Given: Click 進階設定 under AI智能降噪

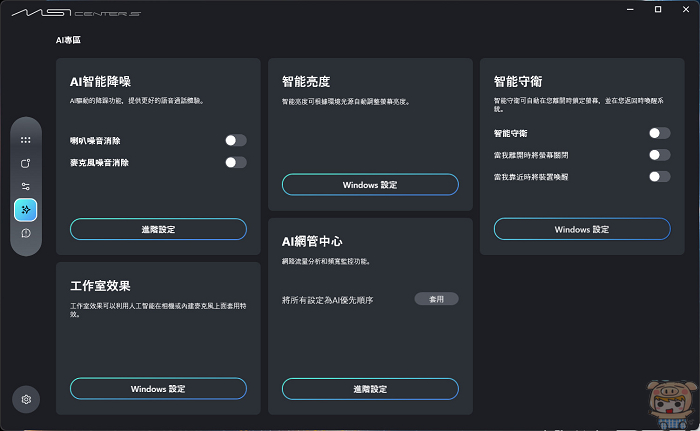Looking at the screenshot, I should [158, 229].
